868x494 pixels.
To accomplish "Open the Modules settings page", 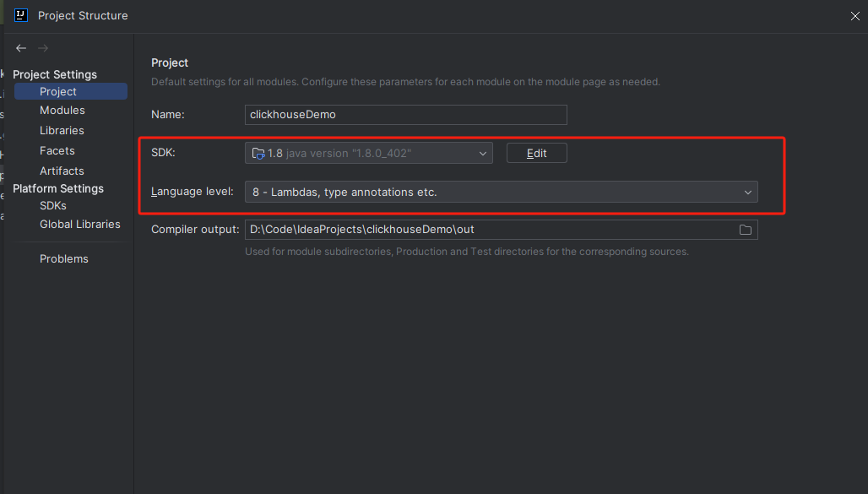I will pos(62,111).
